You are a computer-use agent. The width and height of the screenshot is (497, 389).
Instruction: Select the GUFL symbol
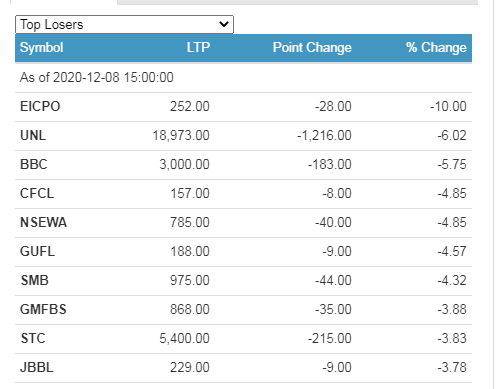click(37, 252)
